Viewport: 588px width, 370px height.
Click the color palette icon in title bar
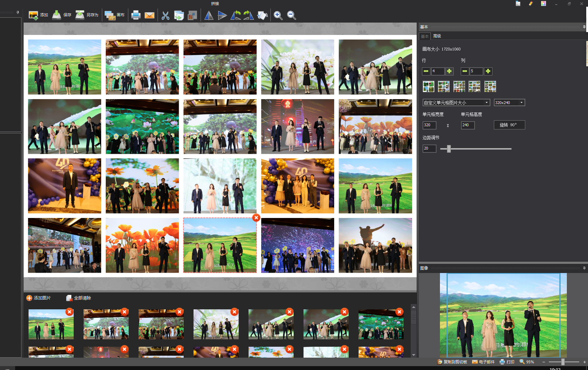544,4
